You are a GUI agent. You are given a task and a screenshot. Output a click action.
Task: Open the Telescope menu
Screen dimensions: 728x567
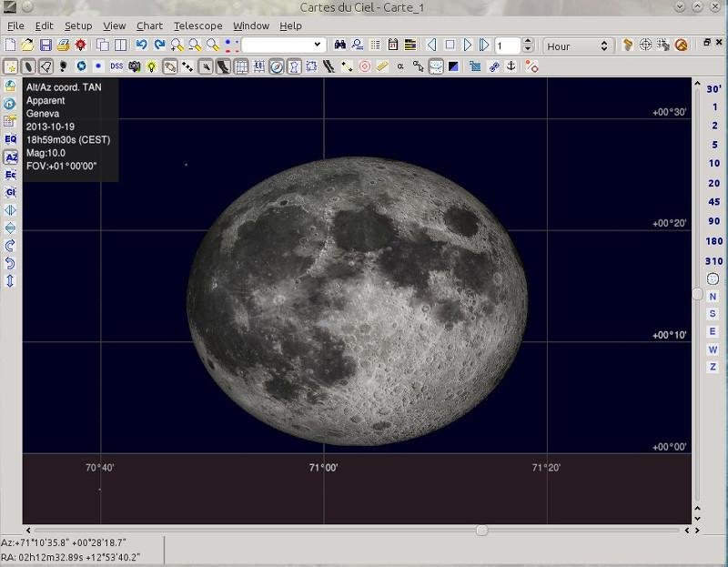coord(197,25)
